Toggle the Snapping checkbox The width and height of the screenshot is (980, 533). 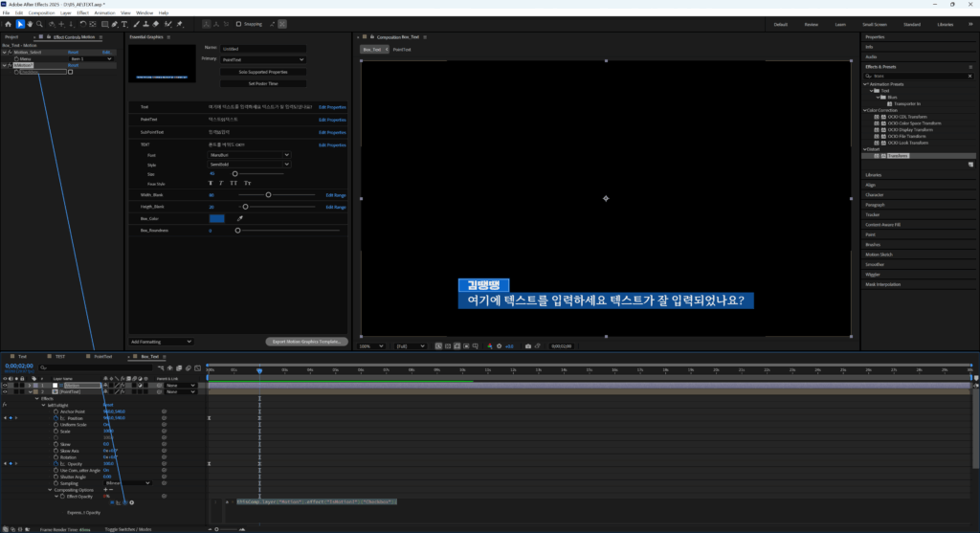click(238, 24)
